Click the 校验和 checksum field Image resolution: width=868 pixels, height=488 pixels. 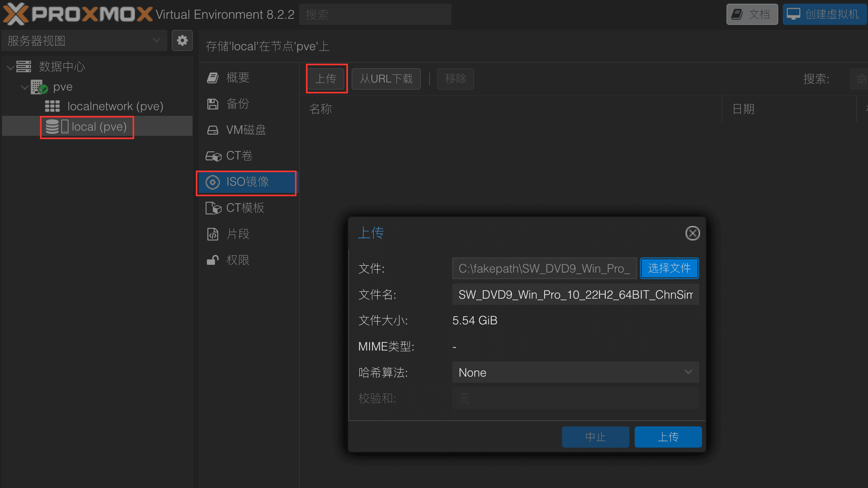(x=575, y=398)
